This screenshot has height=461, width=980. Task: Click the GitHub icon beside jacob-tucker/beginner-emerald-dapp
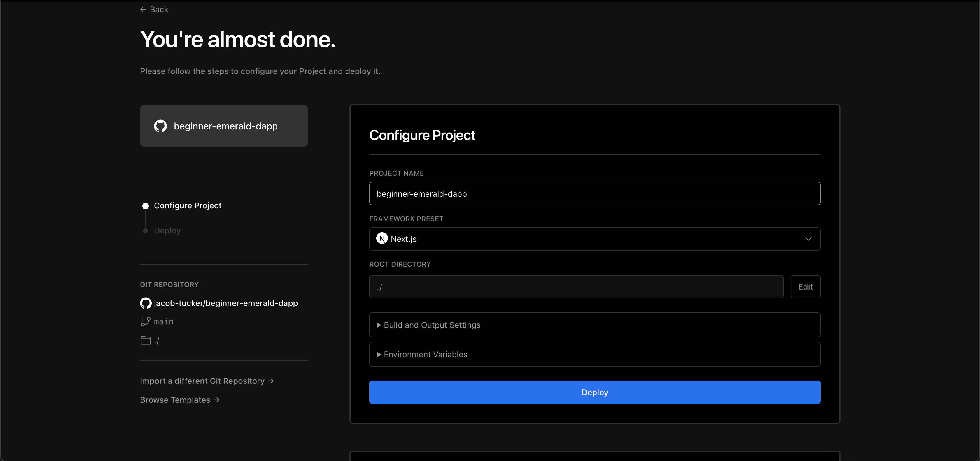[x=146, y=303]
